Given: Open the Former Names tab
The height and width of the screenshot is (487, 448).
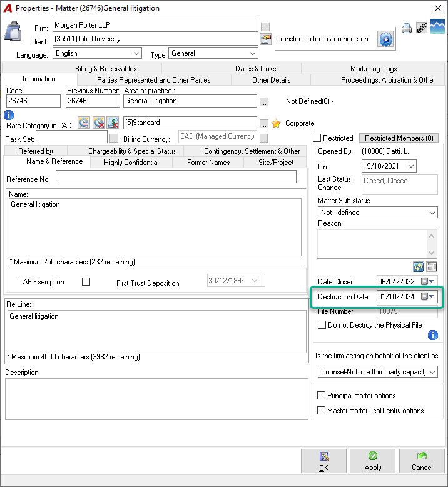Looking at the screenshot, I should (208, 163).
